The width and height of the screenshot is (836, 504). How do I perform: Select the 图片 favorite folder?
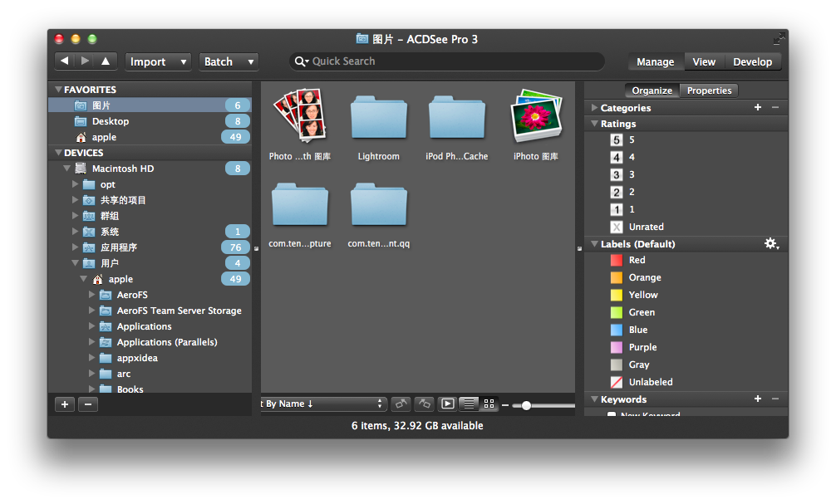150,105
